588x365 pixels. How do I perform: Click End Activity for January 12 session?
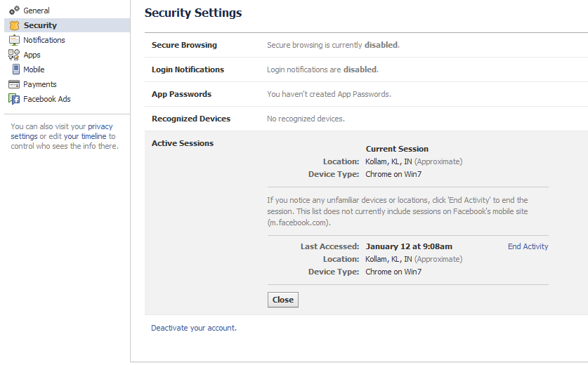coord(528,246)
